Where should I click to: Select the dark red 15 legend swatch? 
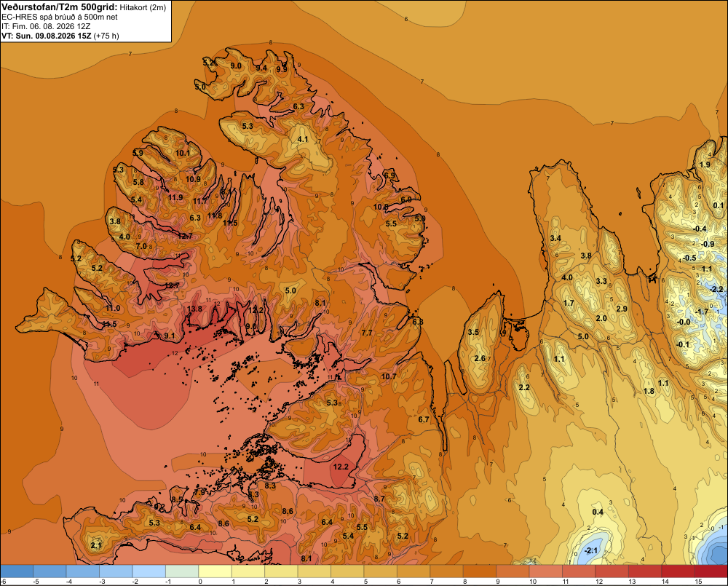711,571
